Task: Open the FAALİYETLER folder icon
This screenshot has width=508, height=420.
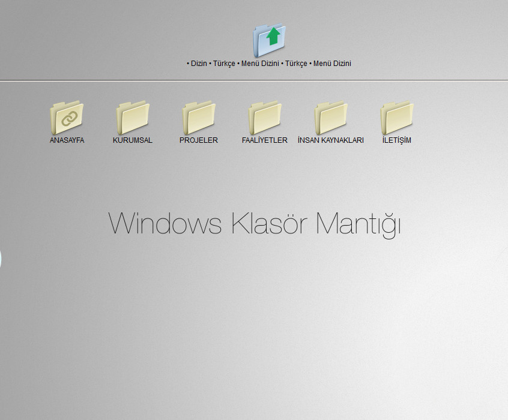Action: 265,118
